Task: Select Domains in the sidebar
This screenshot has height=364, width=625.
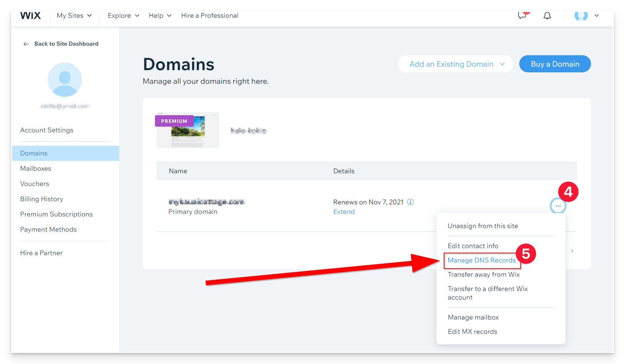Action: 65,153
